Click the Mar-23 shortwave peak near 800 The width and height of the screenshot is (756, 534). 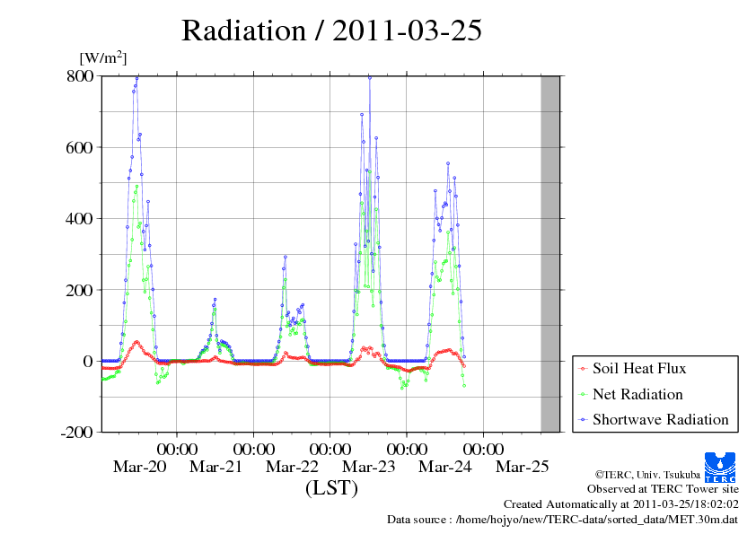pos(370,77)
